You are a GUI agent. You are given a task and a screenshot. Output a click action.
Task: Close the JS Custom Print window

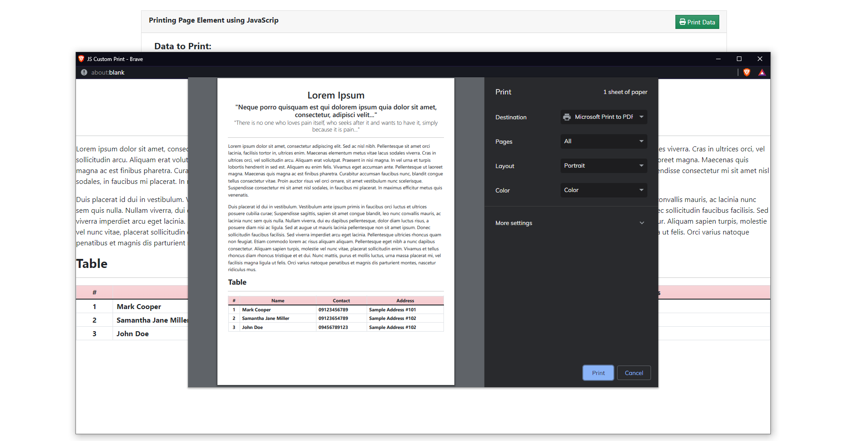[x=760, y=59]
